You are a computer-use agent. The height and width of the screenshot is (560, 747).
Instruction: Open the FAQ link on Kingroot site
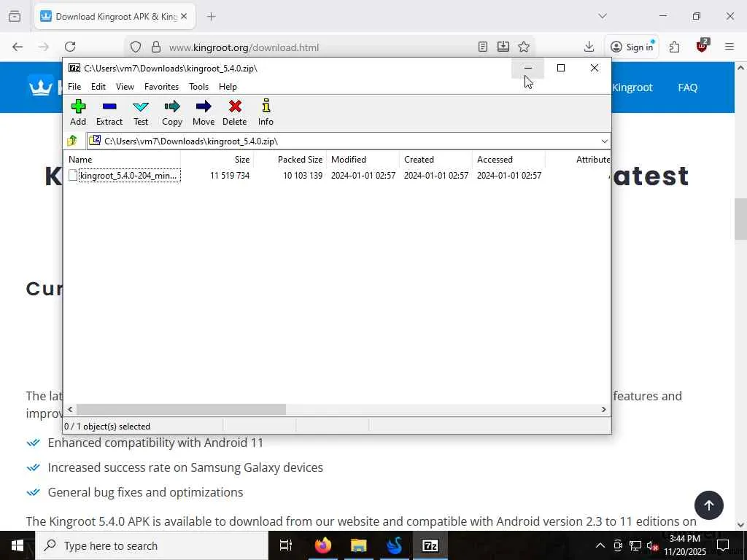pos(687,87)
